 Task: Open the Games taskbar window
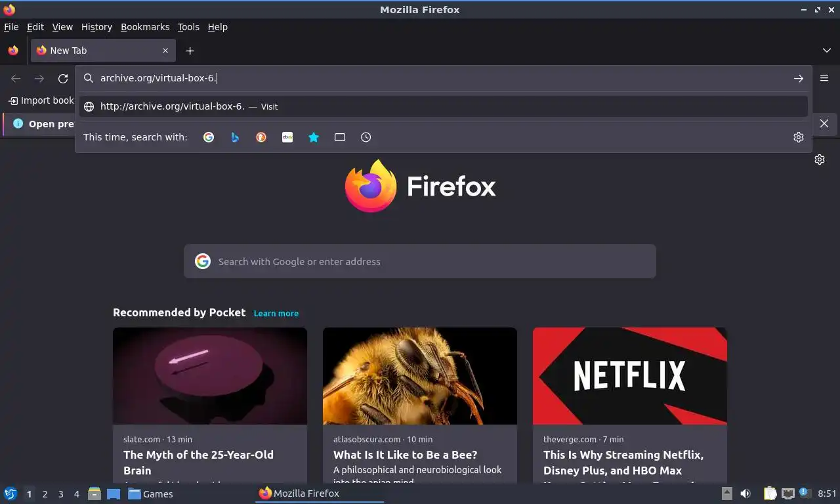tap(151, 493)
